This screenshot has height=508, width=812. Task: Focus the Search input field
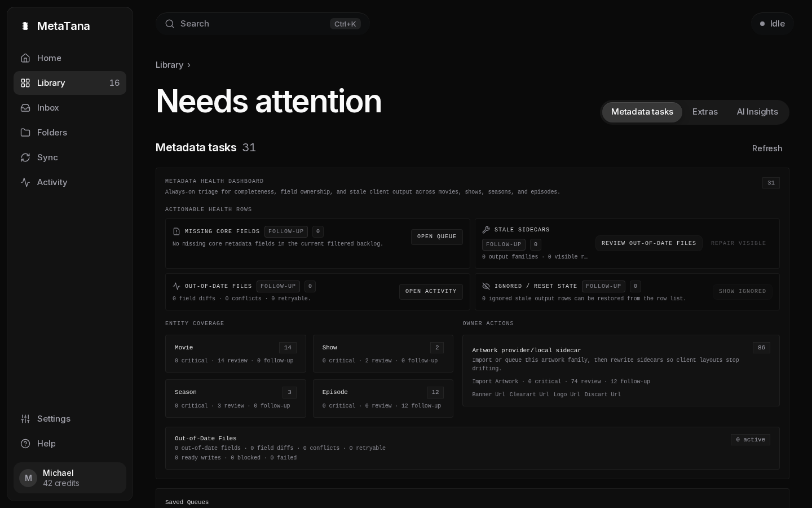pos(262,24)
